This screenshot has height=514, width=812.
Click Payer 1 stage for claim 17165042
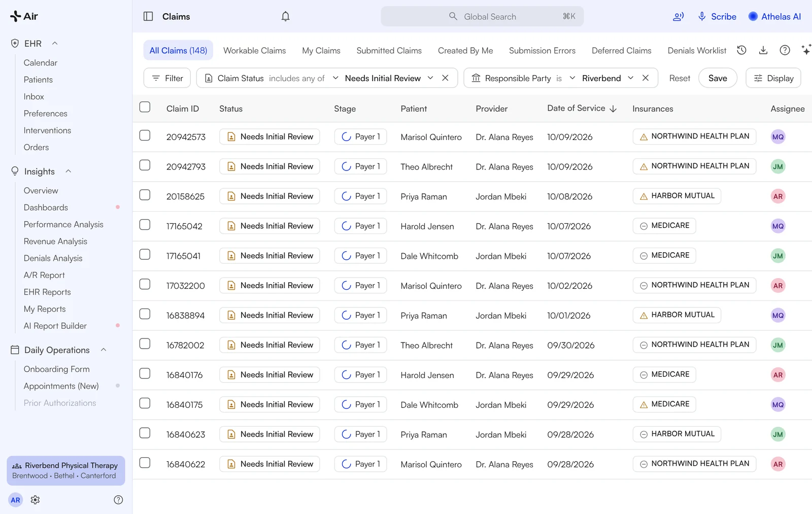360,226
